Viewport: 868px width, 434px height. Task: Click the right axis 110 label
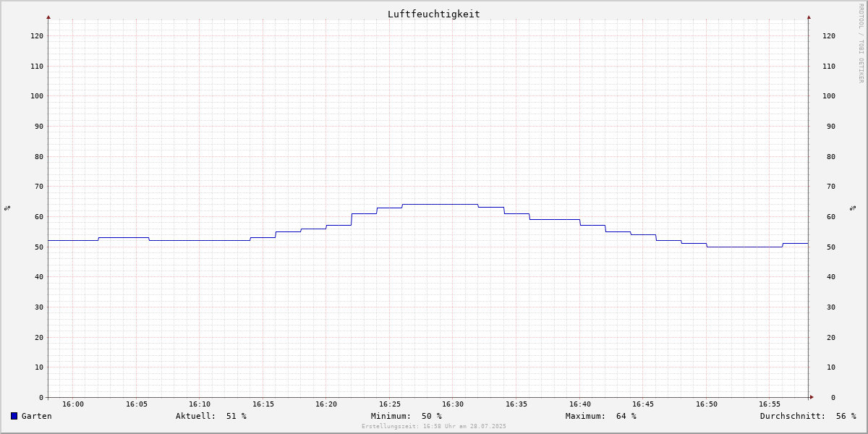[829, 66]
